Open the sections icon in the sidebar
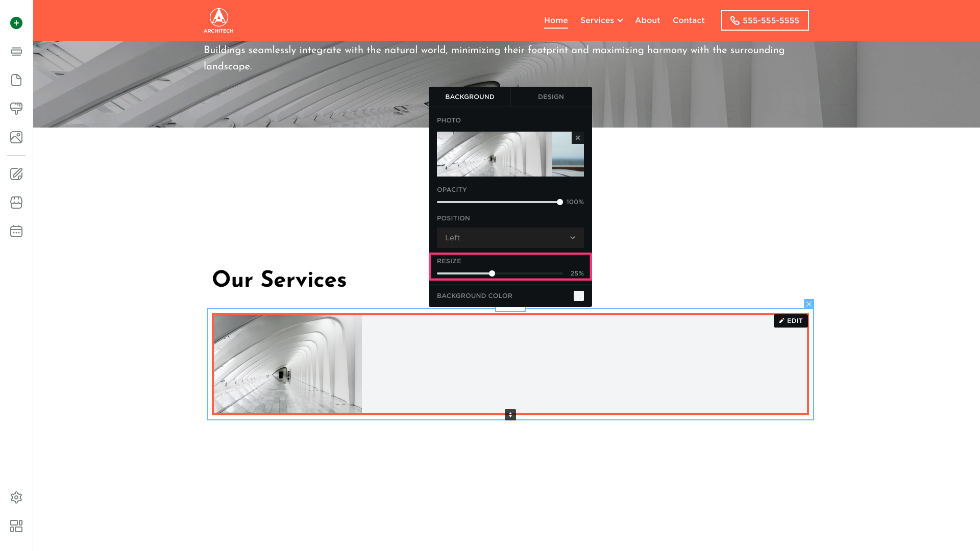 tap(16, 52)
